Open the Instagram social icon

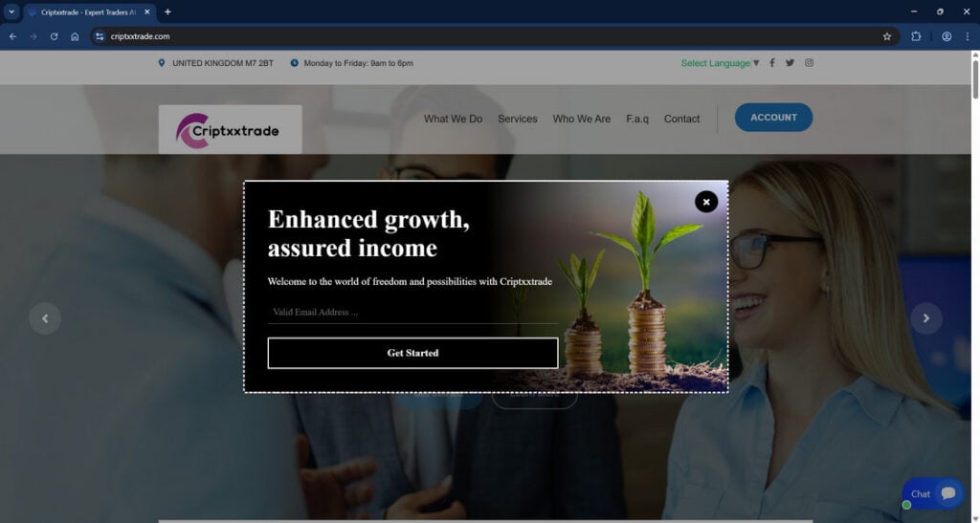click(809, 63)
